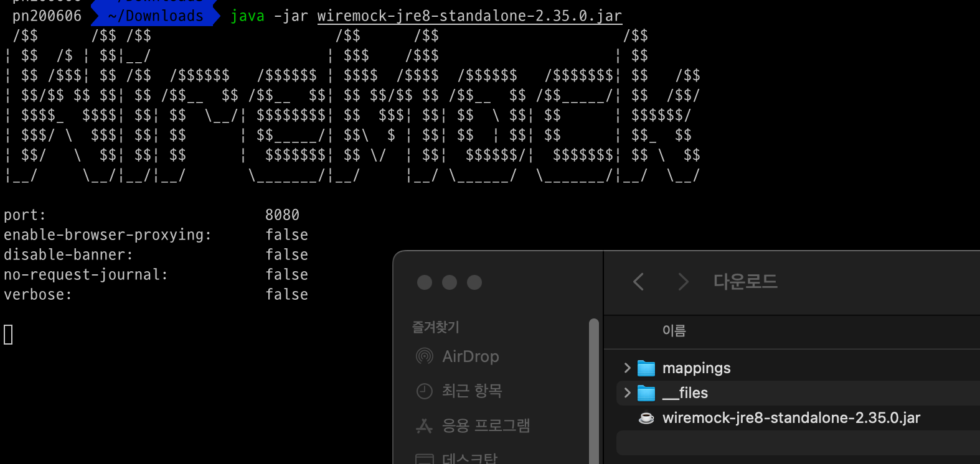
Task: Click the port value 8080 in terminal
Action: (282, 215)
